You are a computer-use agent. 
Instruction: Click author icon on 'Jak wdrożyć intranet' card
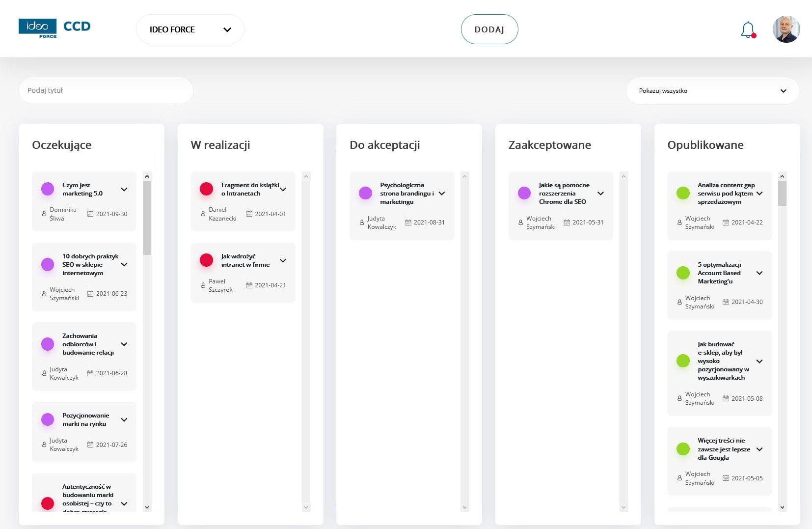click(203, 285)
